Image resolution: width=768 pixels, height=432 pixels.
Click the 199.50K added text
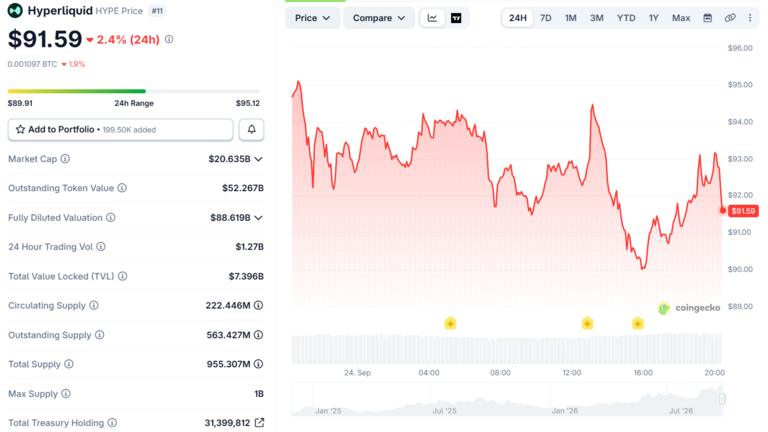pos(129,130)
